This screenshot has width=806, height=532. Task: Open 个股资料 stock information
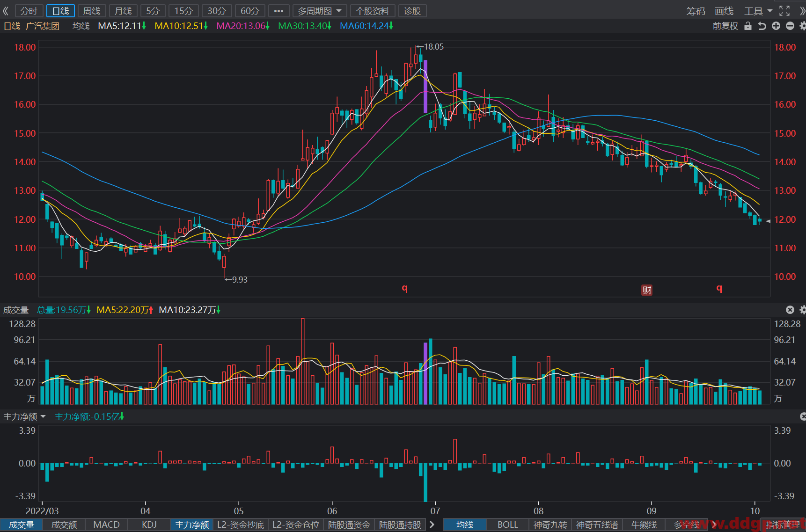click(373, 11)
